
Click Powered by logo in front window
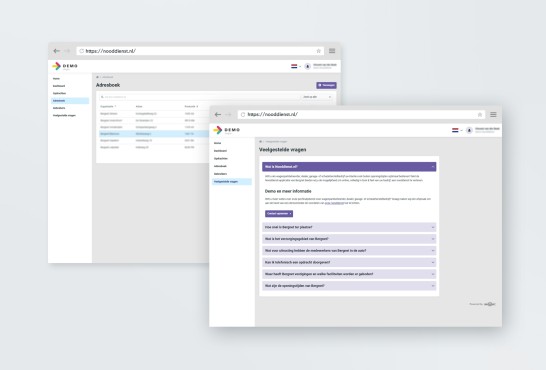click(x=490, y=304)
